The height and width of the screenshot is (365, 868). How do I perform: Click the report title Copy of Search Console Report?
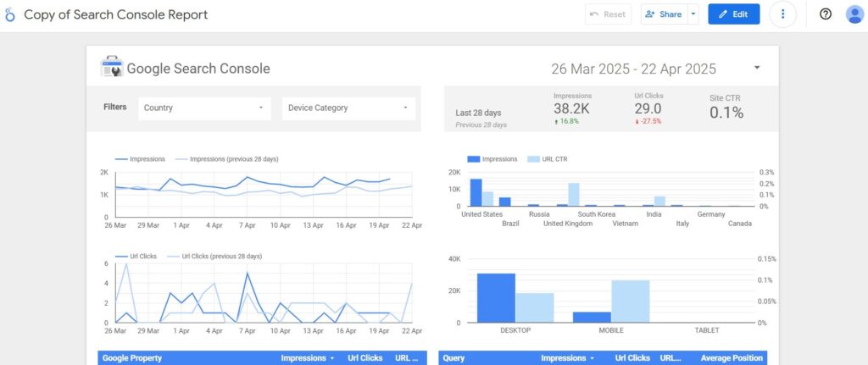pos(115,14)
